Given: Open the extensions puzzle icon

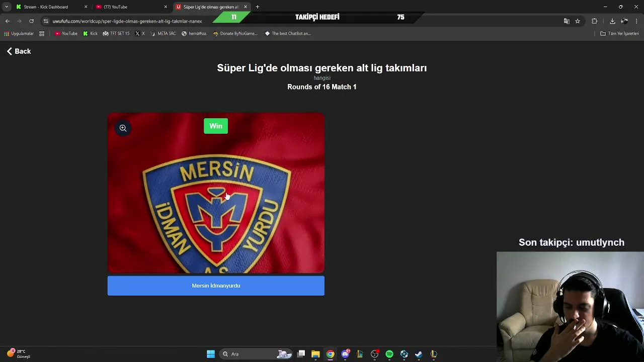Looking at the screenshot, I should tap(595, 21).
